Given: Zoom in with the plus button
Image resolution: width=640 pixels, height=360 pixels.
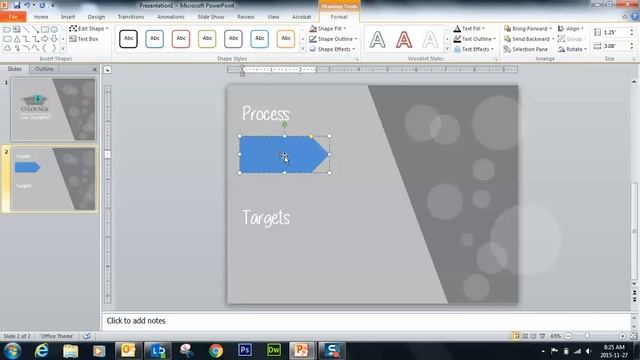Looking at the screenshot, I should pyautogui.click(x=622, y=336).
